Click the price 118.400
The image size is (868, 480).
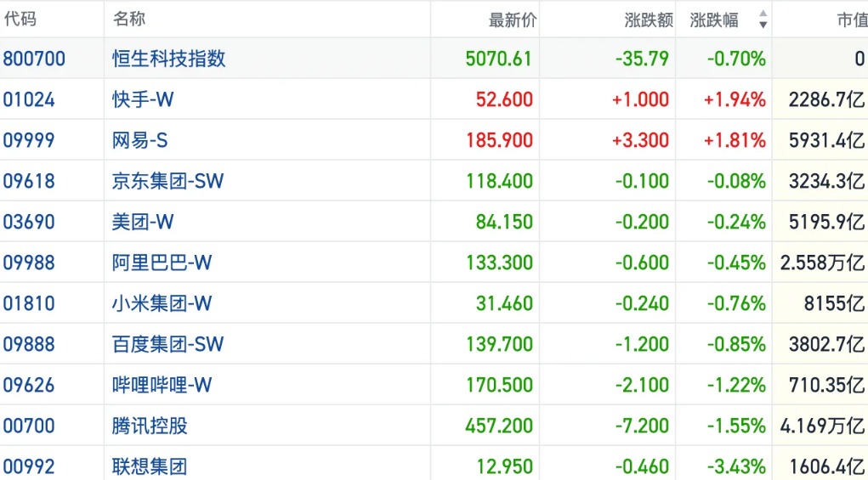[499, 182]
